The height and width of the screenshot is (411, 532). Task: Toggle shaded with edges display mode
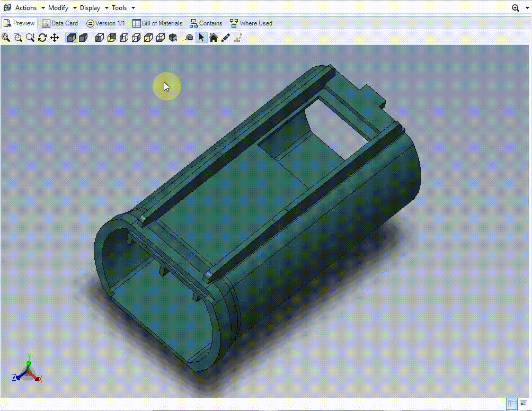70,38
